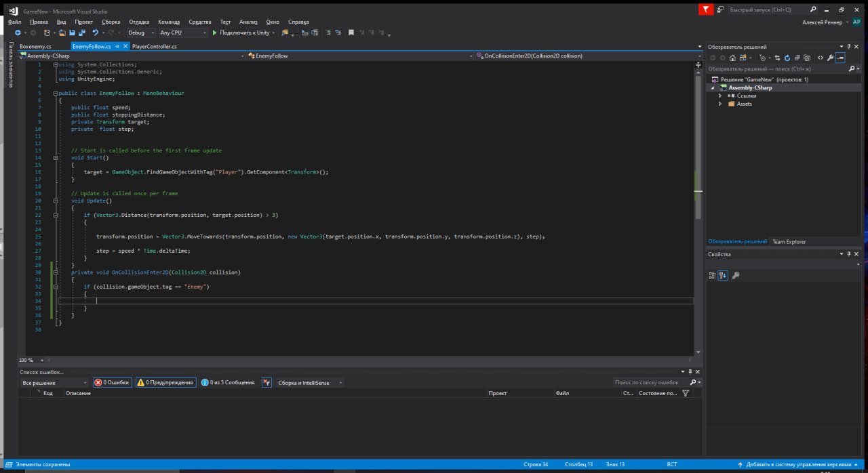
Task: Toggle the 0 Предупреждения warnings filter
Action: [x=165, y=383]
